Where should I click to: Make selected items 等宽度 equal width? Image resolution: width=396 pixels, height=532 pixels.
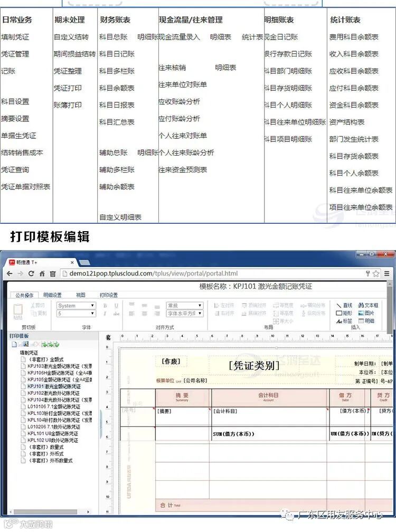[283, 306]
